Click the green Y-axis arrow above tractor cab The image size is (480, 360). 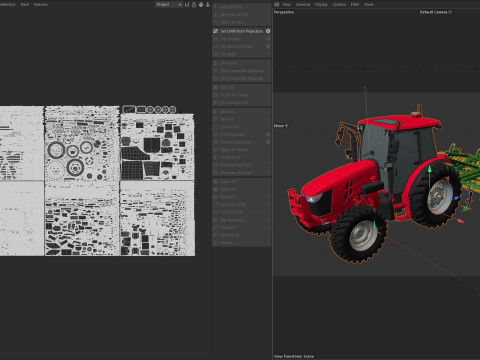(365, 89)
